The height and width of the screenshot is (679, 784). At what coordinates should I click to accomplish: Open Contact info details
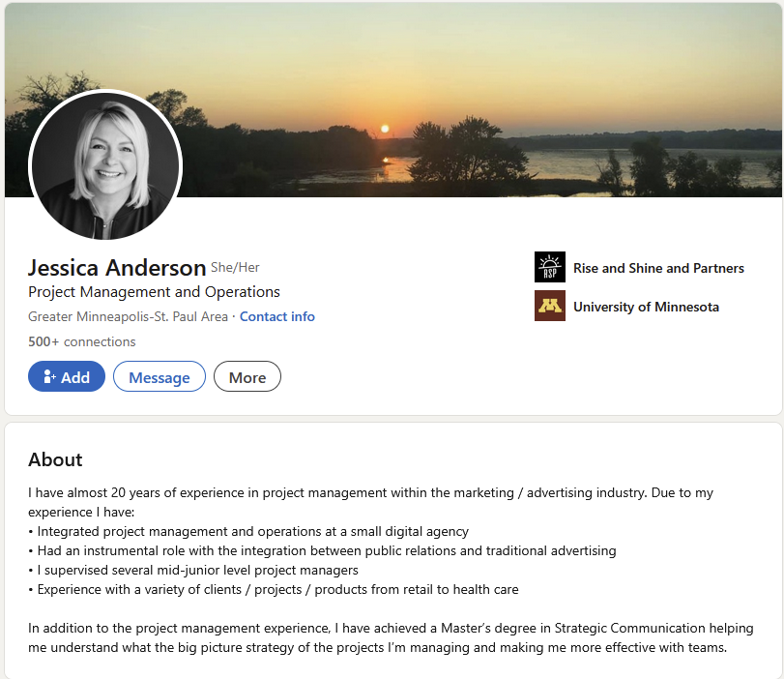(x=277, y=316)
